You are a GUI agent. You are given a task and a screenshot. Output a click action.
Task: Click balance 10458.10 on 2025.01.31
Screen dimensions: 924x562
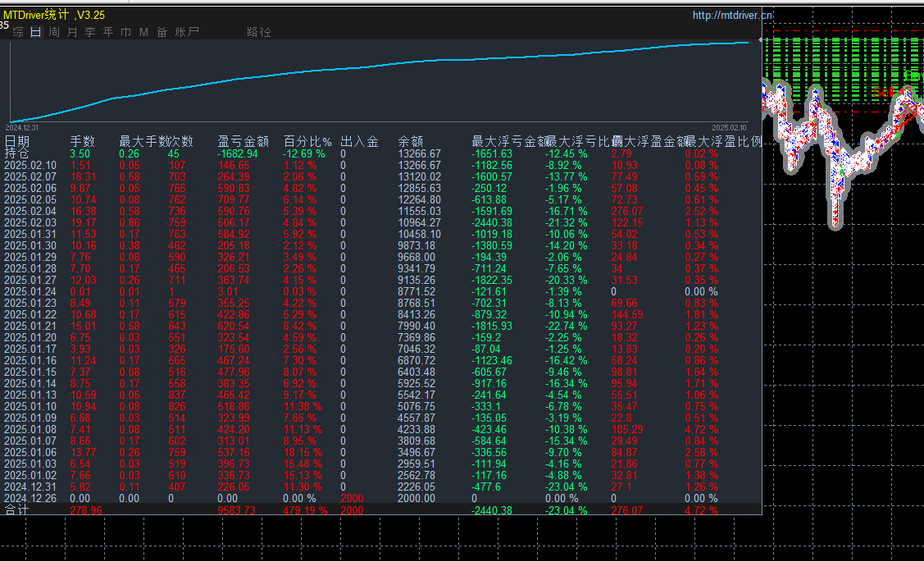tap(419, 234)
